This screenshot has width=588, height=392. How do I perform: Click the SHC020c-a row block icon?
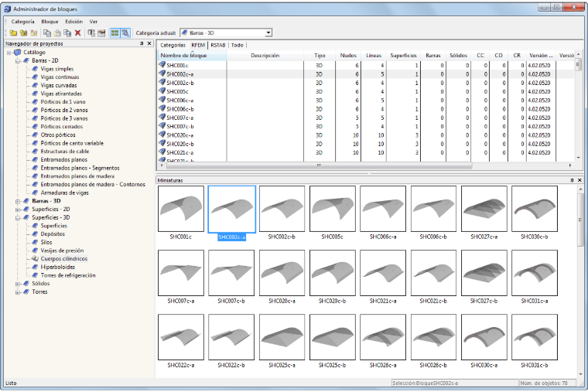click(x=162, y=135)
